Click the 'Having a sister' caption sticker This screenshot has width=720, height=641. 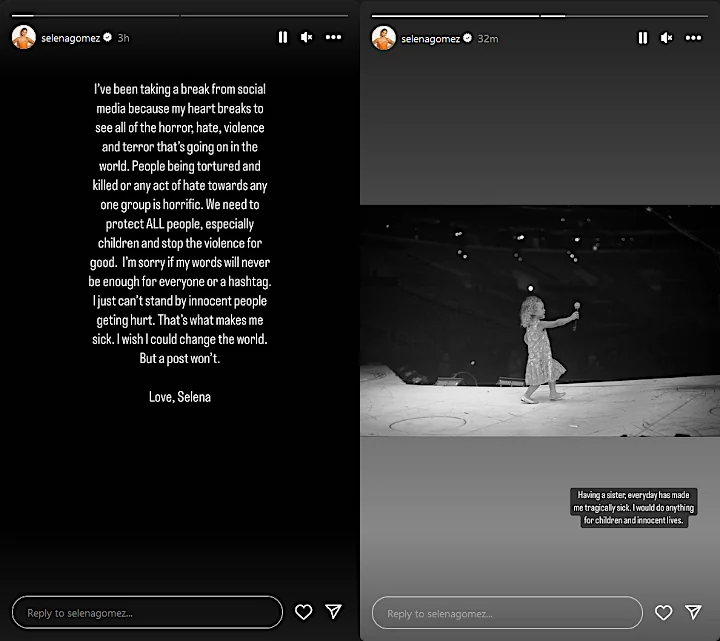coord(634,507)
